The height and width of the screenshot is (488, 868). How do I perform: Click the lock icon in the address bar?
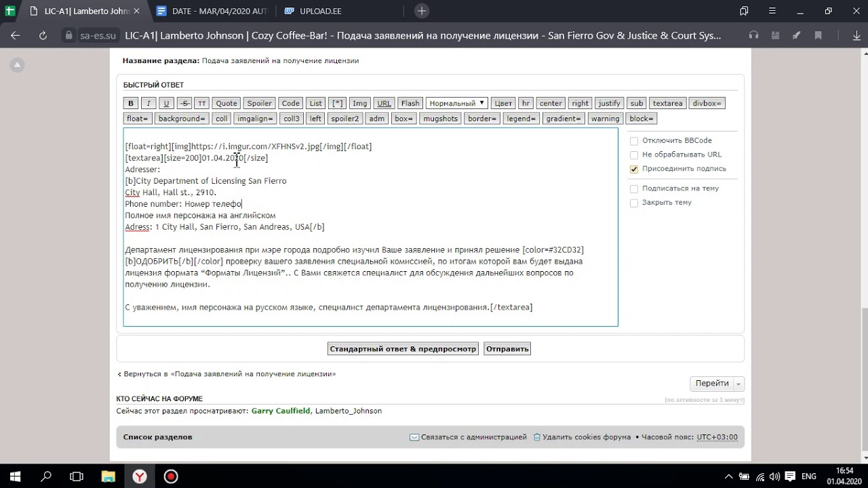coord(68,35)
